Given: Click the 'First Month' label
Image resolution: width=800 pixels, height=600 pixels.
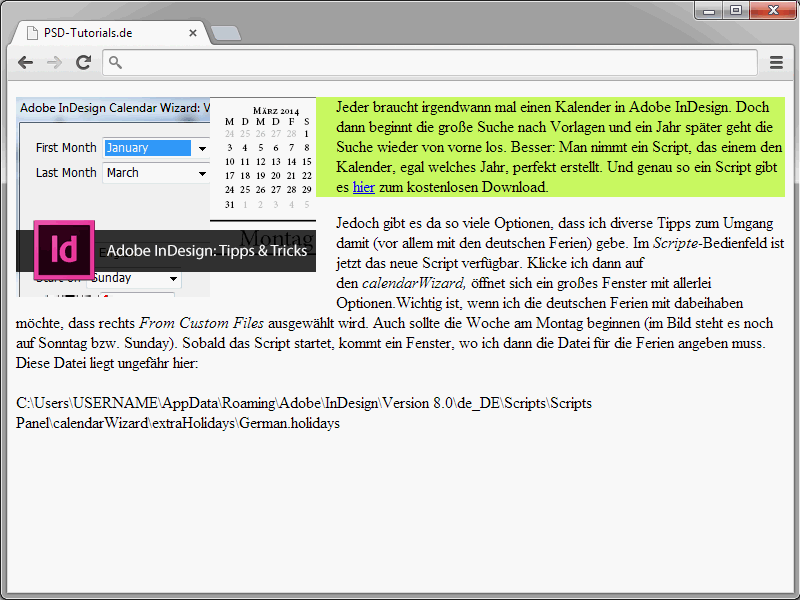Looking at the screenshot, I should click(x=66, y=147).
